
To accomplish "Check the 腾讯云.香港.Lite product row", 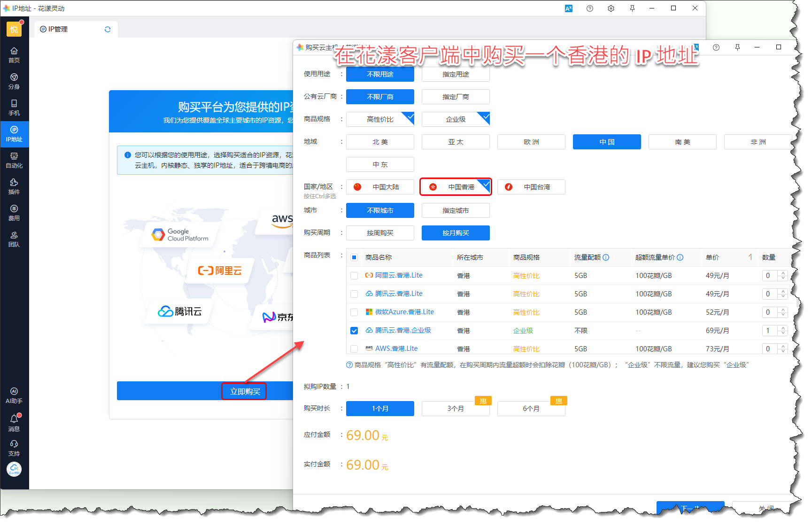I will (x=354, y=294).
